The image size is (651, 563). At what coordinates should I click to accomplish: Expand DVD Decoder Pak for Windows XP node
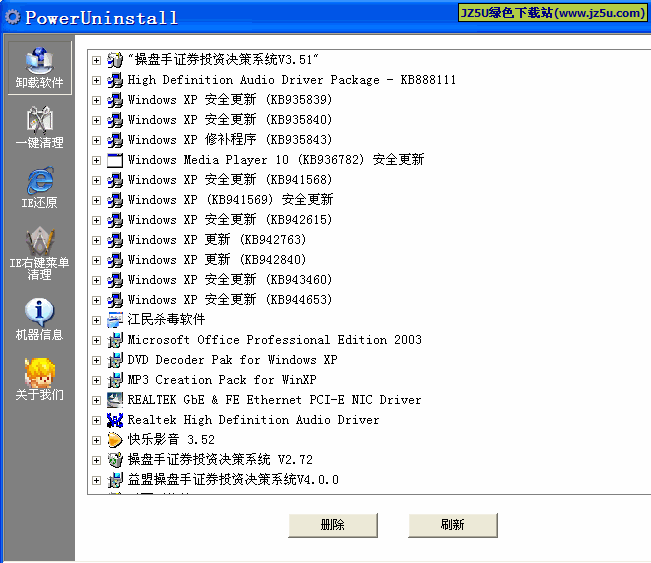96,360
